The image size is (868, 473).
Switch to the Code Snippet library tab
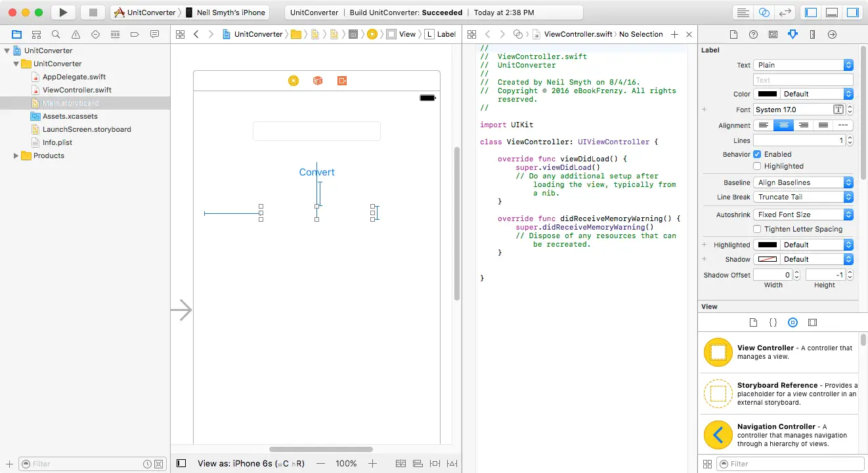click(773, 322)
